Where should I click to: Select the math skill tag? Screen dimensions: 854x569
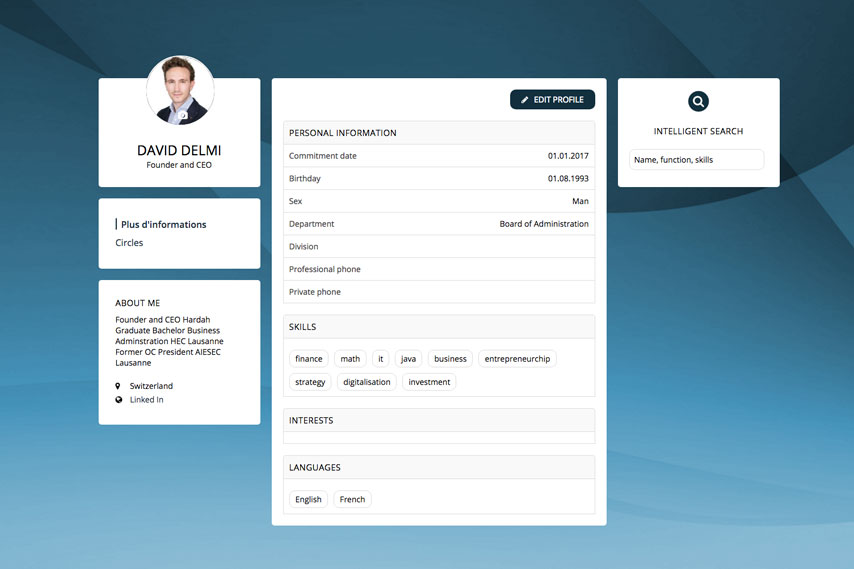tap(350, 359)
